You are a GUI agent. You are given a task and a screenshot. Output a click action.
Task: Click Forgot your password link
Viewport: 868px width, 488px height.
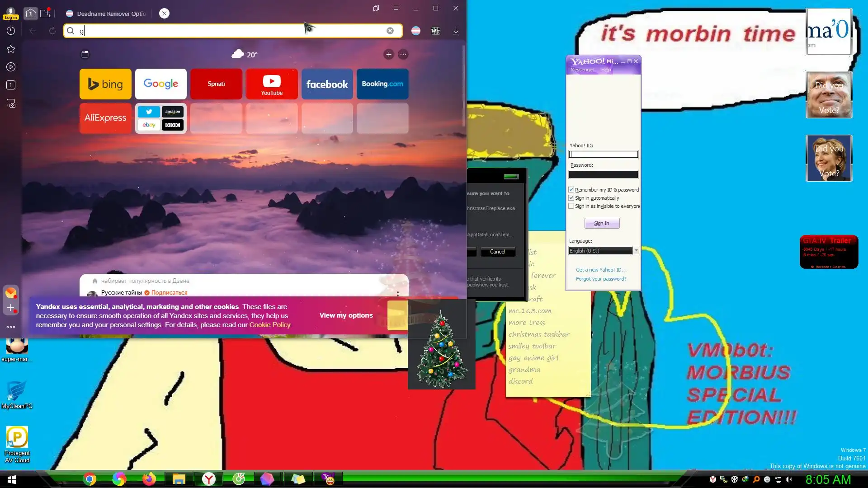point(601,279)
